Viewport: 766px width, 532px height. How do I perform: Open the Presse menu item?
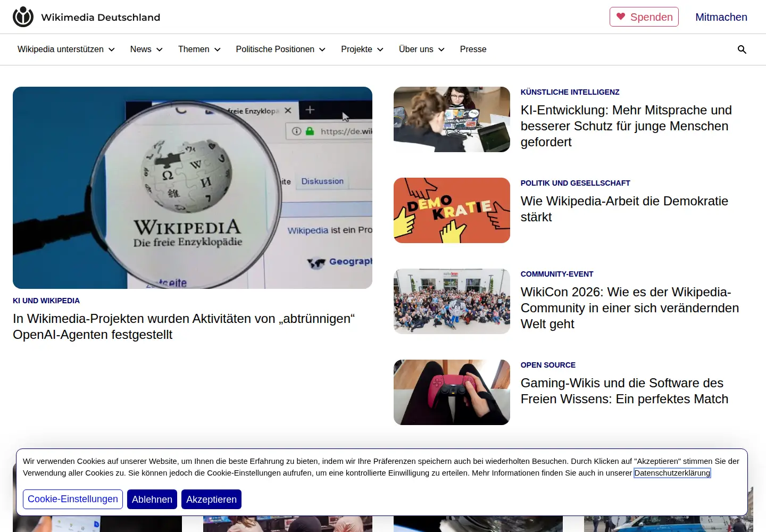pos(473,49)
